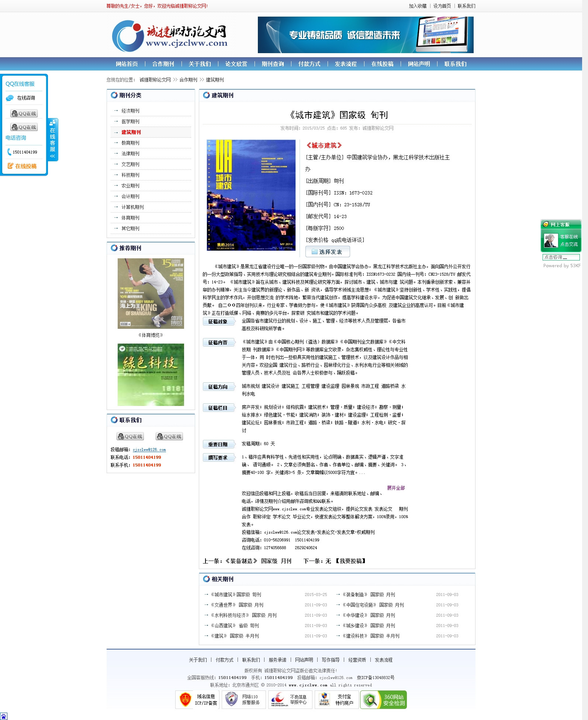Click 设为首页 at top right
588x720 pixels.
(x=442, y=6)
